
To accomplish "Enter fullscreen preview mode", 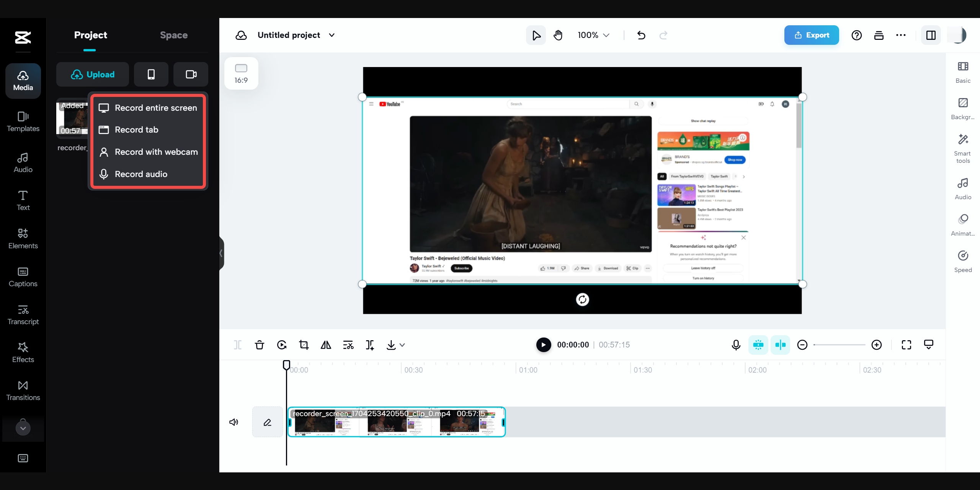I will click(x=906, y=345).
